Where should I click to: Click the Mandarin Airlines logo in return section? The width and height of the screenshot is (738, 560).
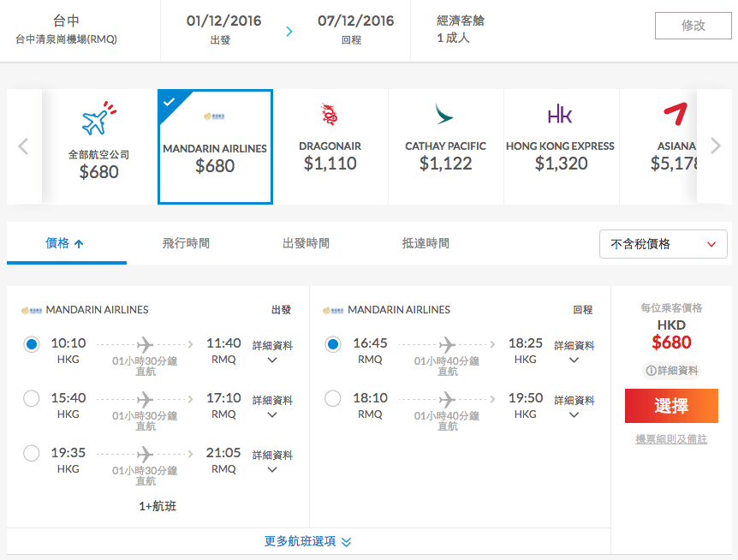tap(333, 311)
